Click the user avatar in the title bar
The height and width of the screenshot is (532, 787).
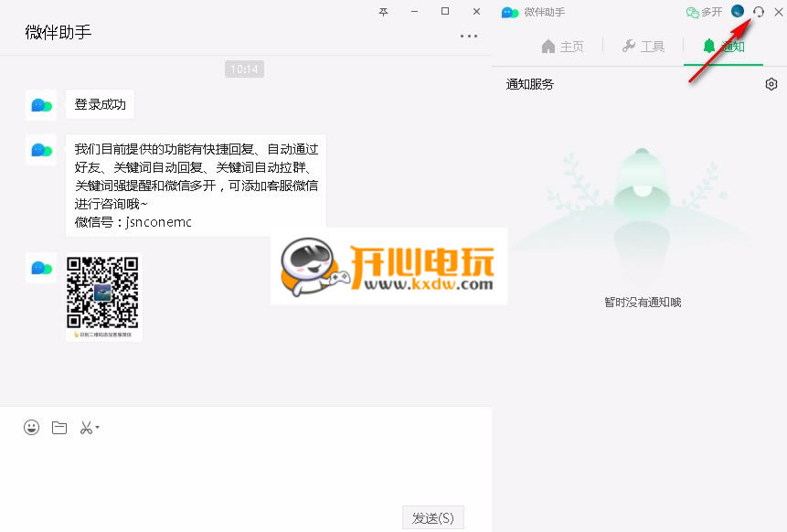coord(737,12)
